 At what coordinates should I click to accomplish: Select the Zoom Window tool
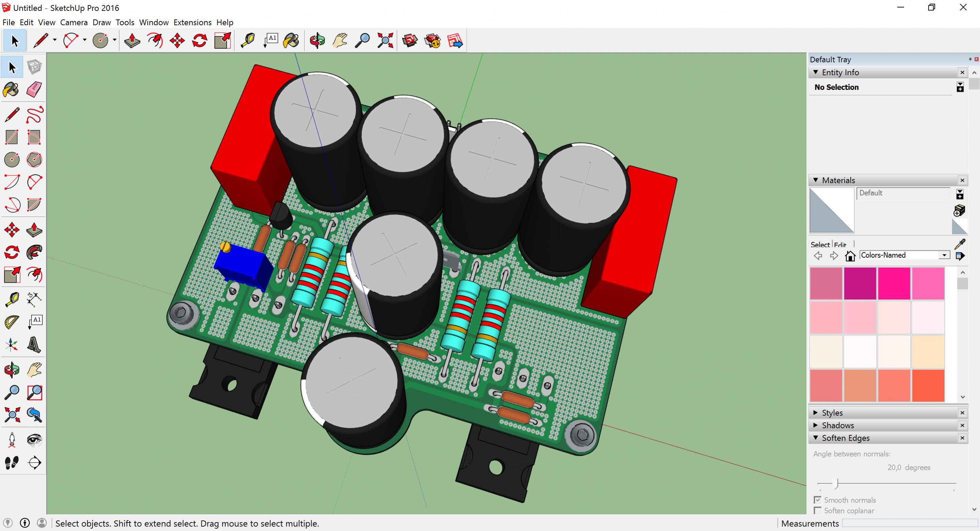tap(34, 392)
